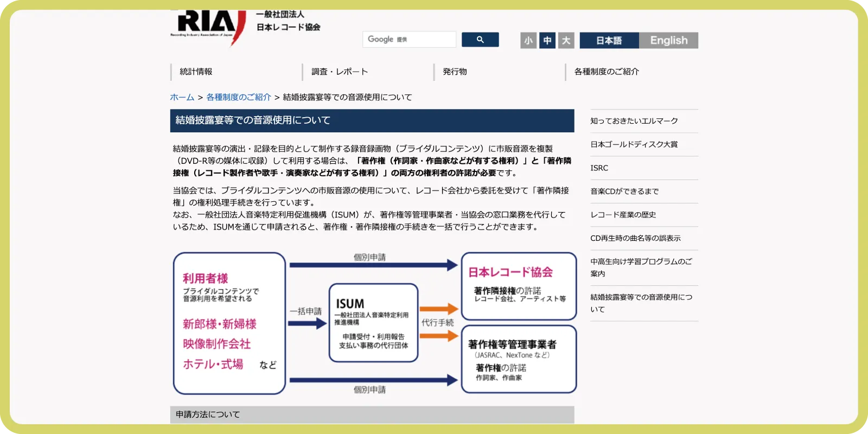The image size is (868, 434).
Task: Open sidebar link 日本ゴールドディスク大賞
Action: click(x=634, y=144)
